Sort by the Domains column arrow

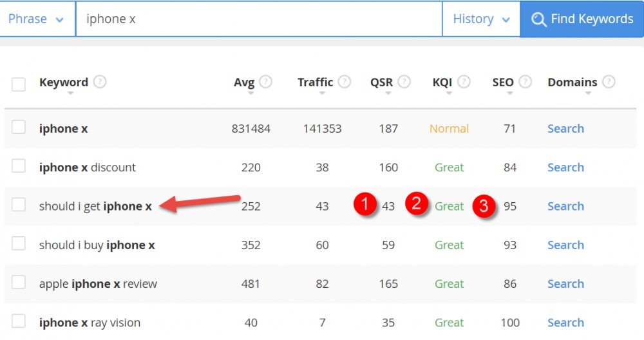(588, 93)
